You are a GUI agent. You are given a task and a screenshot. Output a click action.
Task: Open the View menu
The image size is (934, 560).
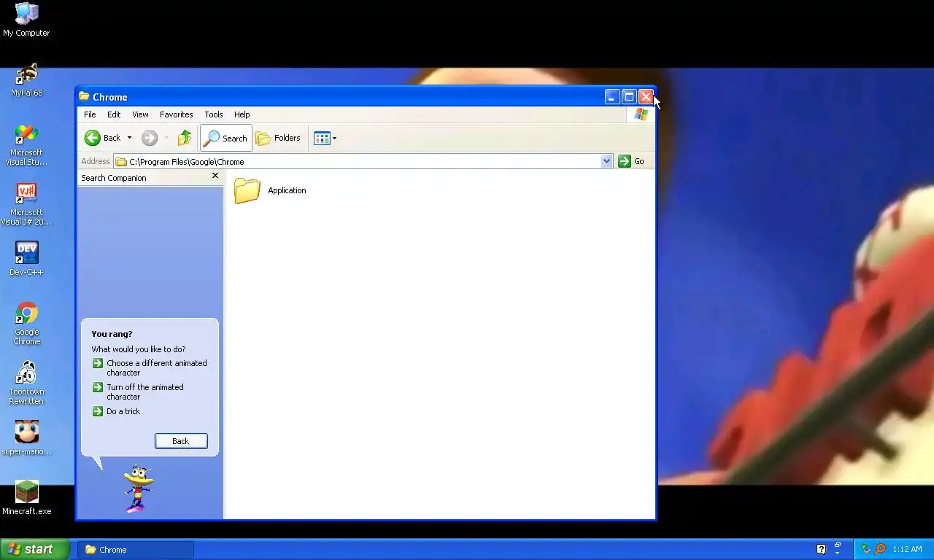[x=140, y=114]
